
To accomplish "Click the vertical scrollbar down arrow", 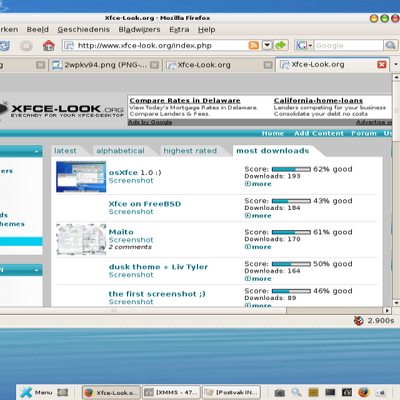I will pos(396,303).
